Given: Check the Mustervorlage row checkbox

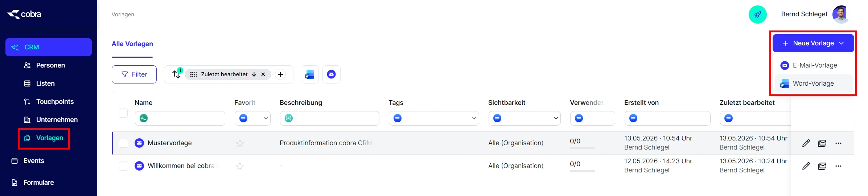Looking at the screenshot, I should click(x=123, y=143).
